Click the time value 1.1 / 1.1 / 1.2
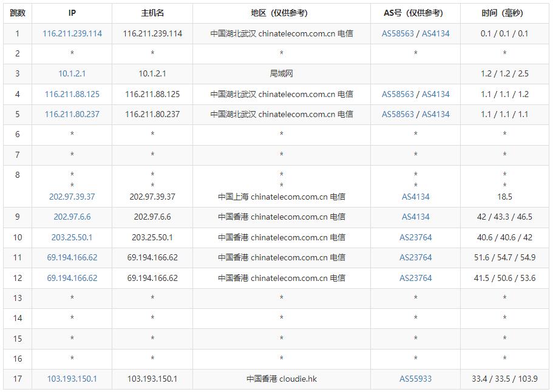The width and height of the screenshot is (553, 392). [504, 94]
